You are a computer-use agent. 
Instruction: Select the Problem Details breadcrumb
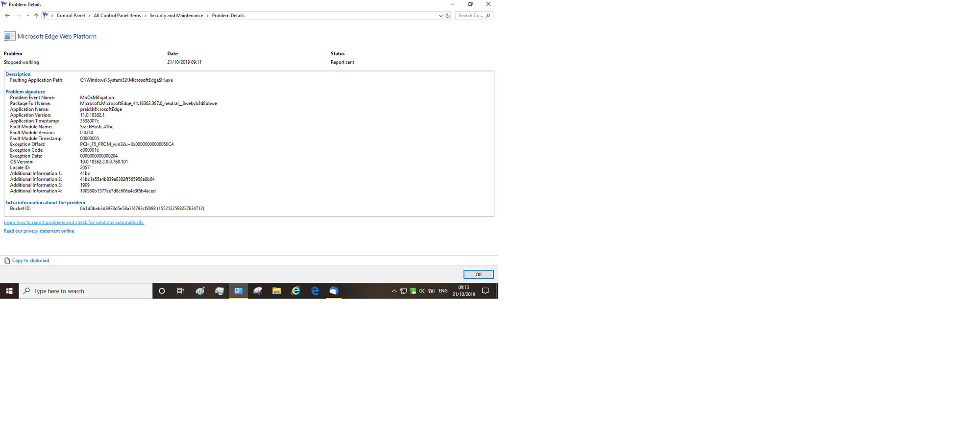(x=228, y=16)
